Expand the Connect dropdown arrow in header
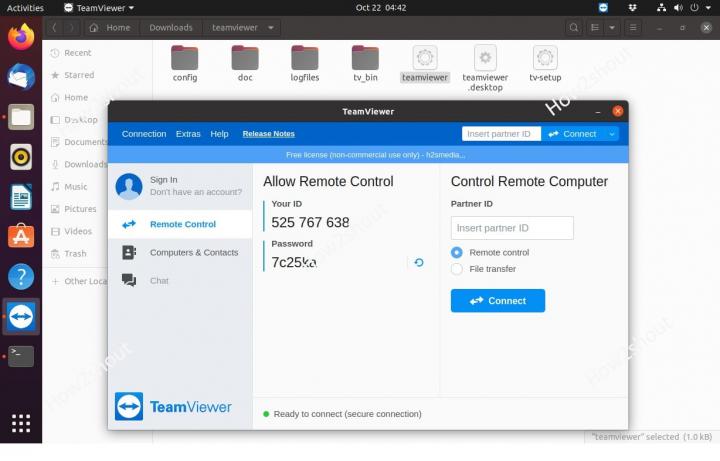Viewport: 720px width, 461px height. (611, 134)
